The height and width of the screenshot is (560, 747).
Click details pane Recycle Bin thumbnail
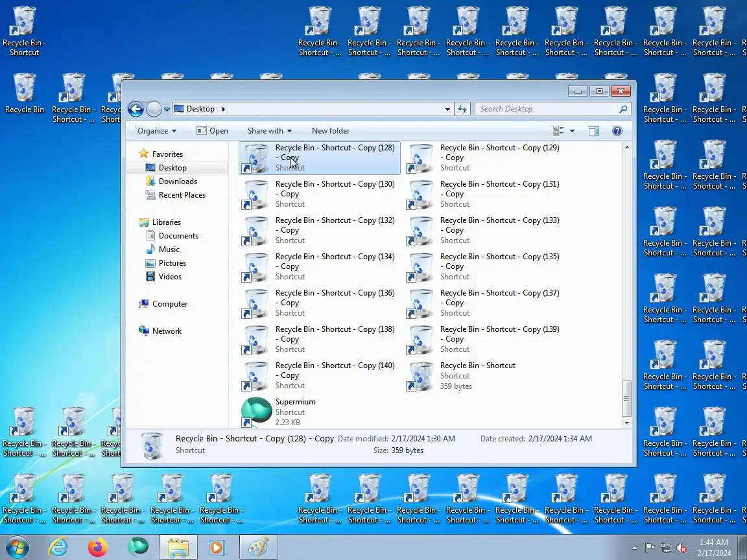[x=152, y=445]
